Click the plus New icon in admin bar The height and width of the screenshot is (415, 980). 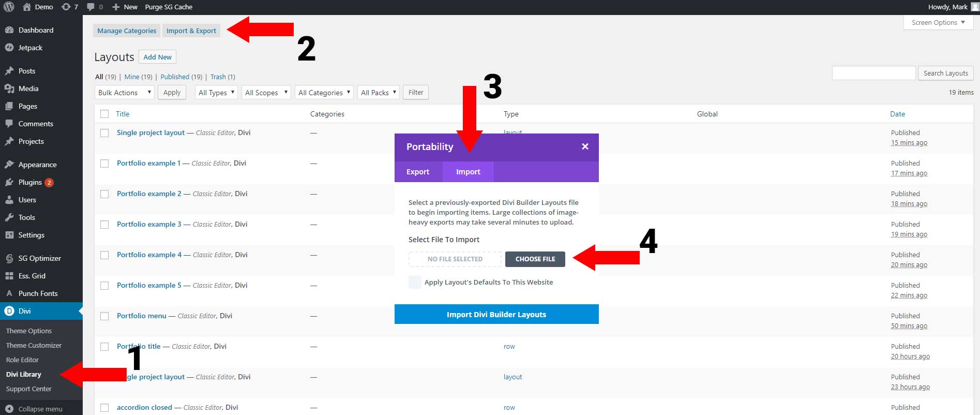pyautogui.click(x=116, y=7)
